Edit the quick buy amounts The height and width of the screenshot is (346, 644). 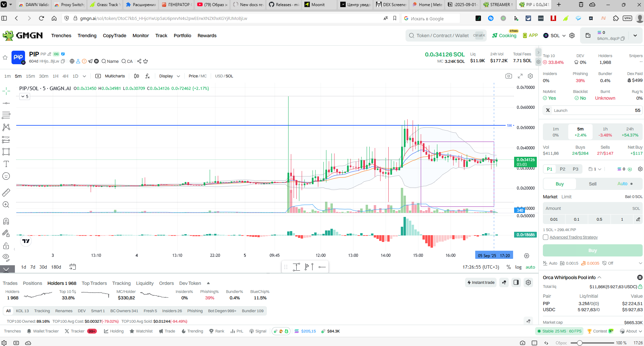638,219
